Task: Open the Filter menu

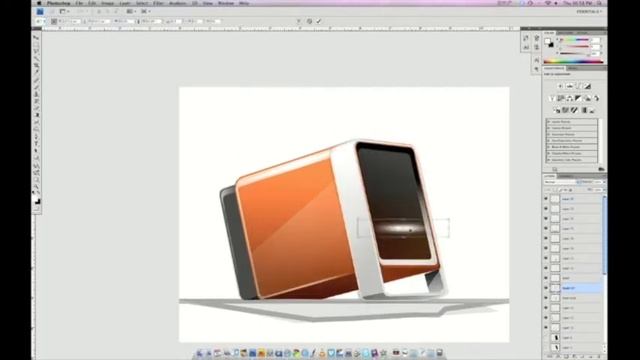Action: 158,3
